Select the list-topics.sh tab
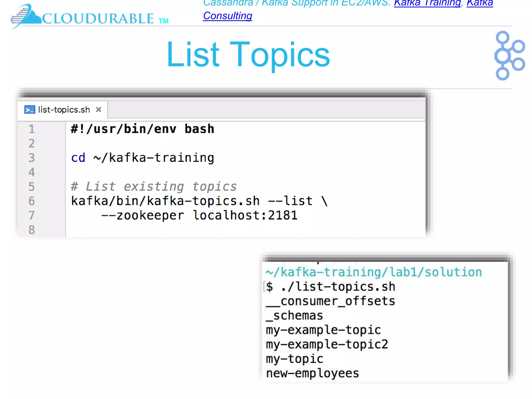The height and width of the screenshot is (399, 532). [x=64, y=110]
